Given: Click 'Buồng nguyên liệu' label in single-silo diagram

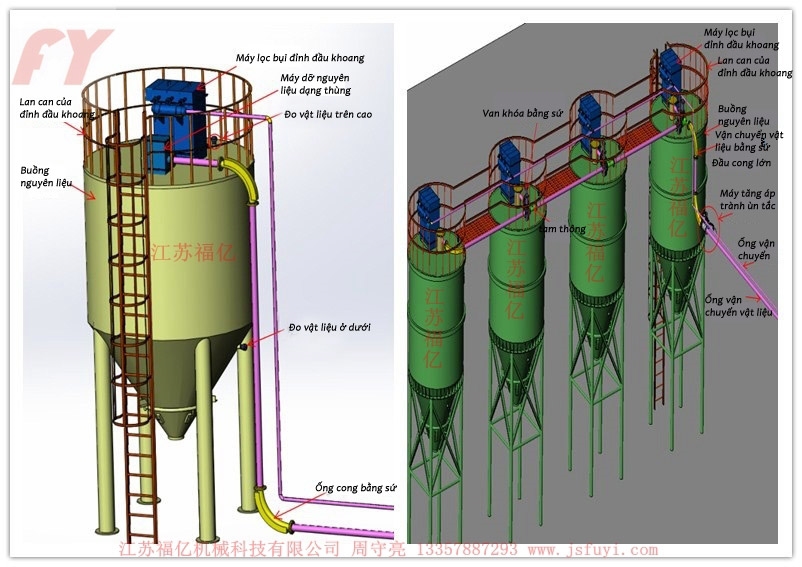Looking at the screenshot, I should (x=47, y=176).
